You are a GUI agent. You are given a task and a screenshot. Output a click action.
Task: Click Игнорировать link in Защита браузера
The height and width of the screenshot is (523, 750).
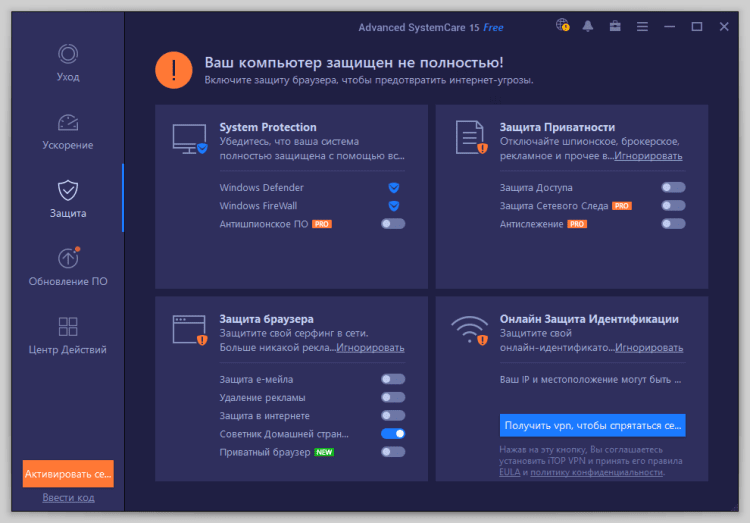[x=370, y=348]
